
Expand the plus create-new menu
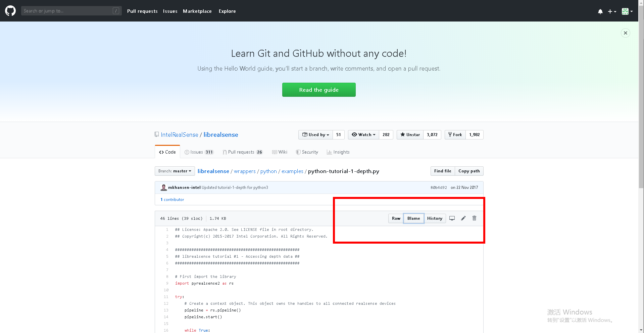pyautogui.click(x=612, y=11)
